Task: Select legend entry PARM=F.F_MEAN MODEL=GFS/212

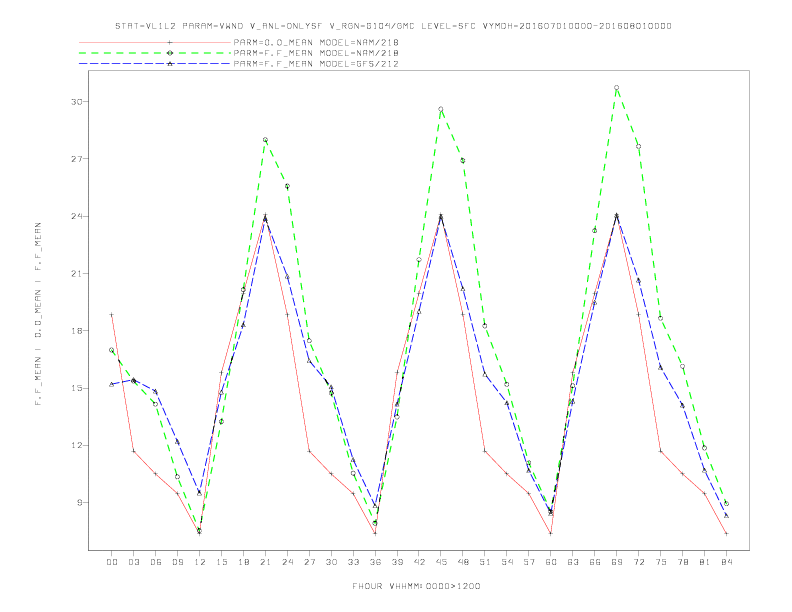Action: 316,64
